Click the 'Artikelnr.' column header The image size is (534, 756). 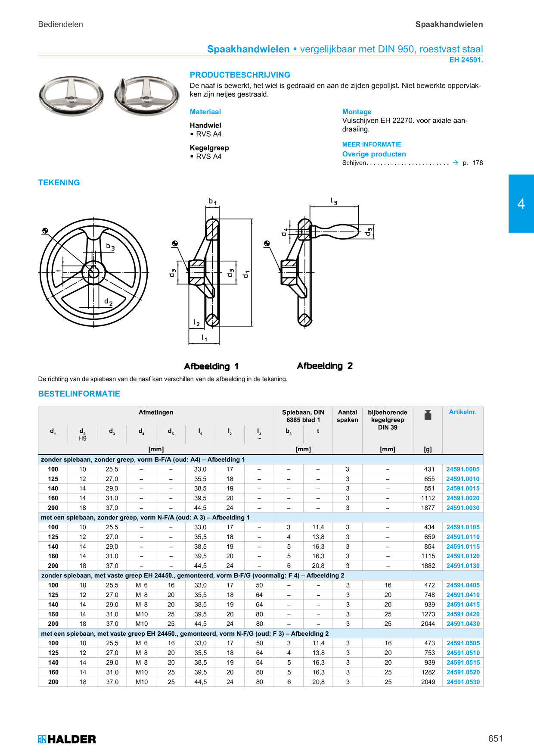coord(463,412)
